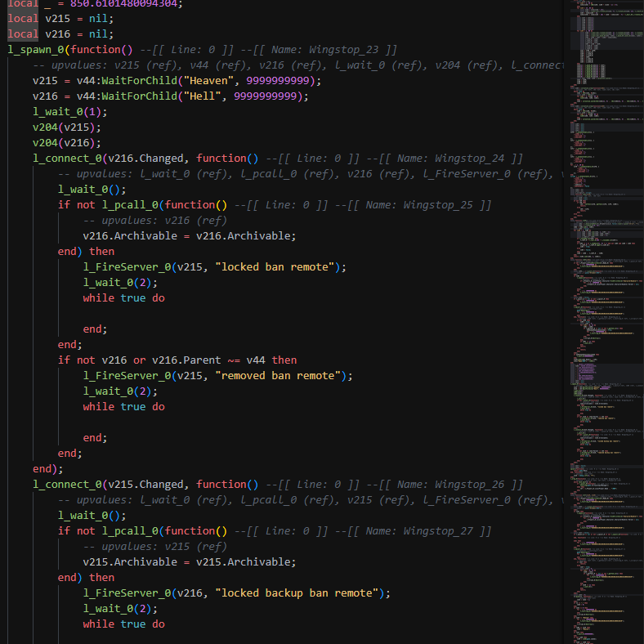Viewport: 644px width, 644px height.
Task: Click "v215.Changed" in the l_connect_0 call
Action: (145, 485)
